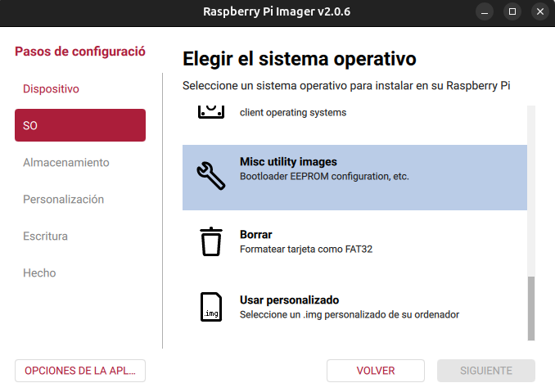Image resolution: width=555 pixels, height=392 pixels.
Task: Minimize the Raspberry Pi Imager window
Action: point(485,12)
